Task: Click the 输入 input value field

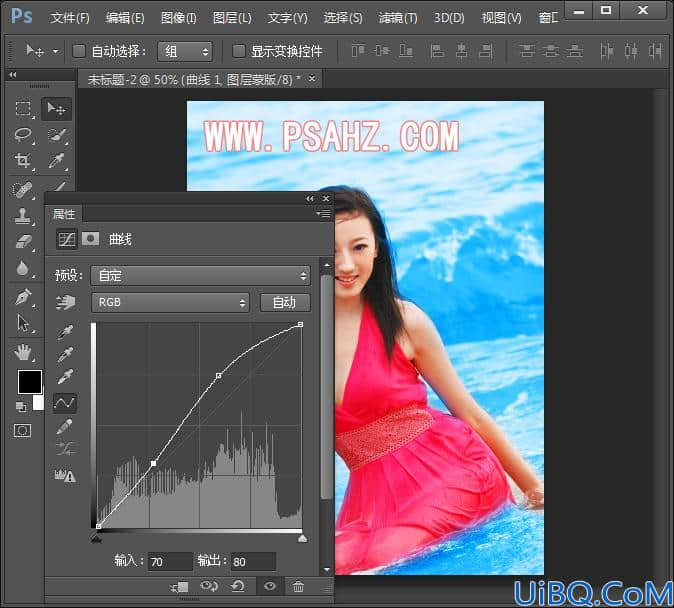Action: [x=170, y=562]
